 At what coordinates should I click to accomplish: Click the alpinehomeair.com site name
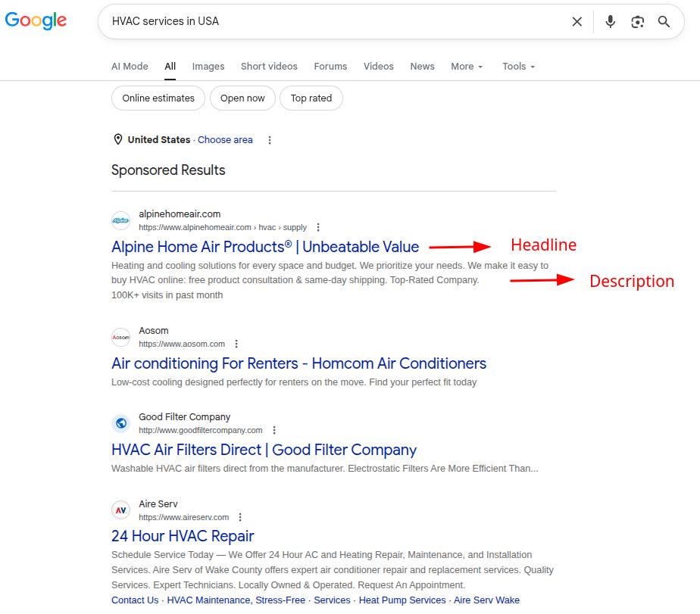180,214
